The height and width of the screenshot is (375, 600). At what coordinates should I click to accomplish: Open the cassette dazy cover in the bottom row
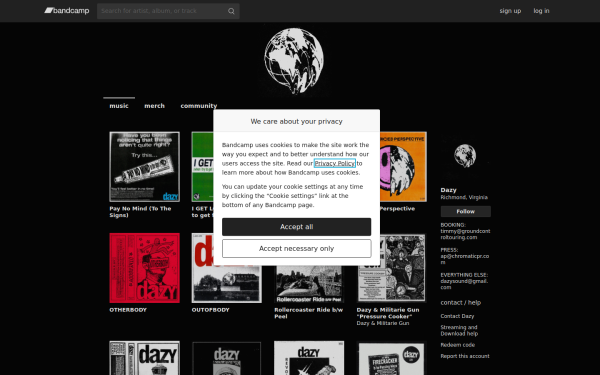pyautogui.click(x=144, y=358)
